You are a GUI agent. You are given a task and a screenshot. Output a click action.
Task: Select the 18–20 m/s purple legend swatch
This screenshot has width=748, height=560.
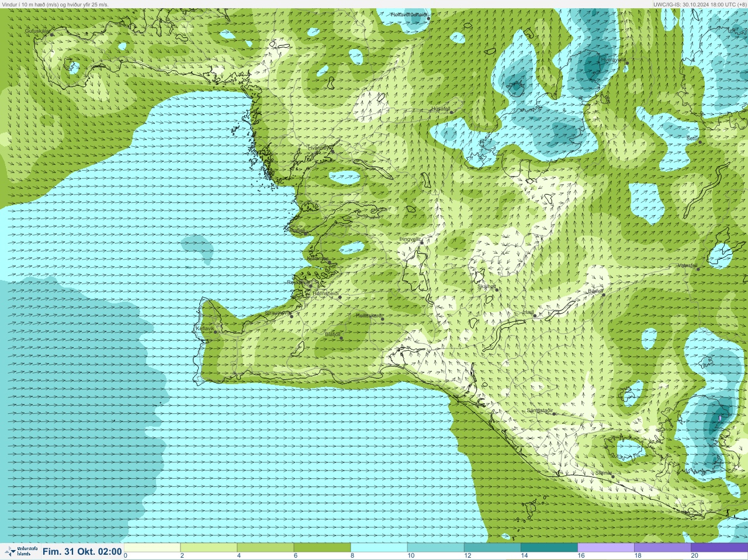click(x=662, y=547)
